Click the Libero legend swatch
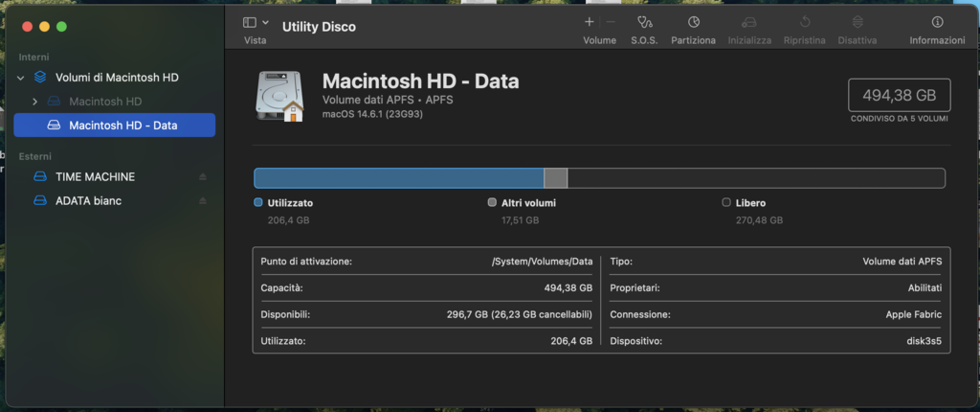The height and width of the screenshot is (412, 980). (x=726, y=203)
